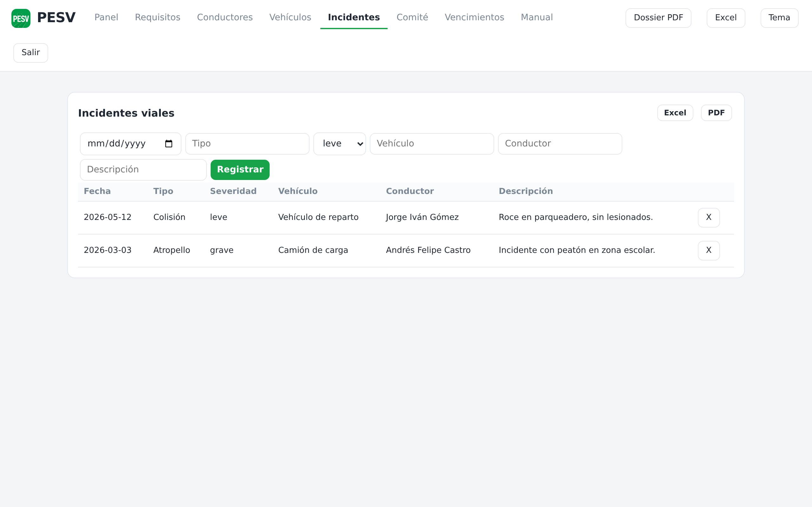
Task: Focus the Descripción input field
Action: point(143,170)
